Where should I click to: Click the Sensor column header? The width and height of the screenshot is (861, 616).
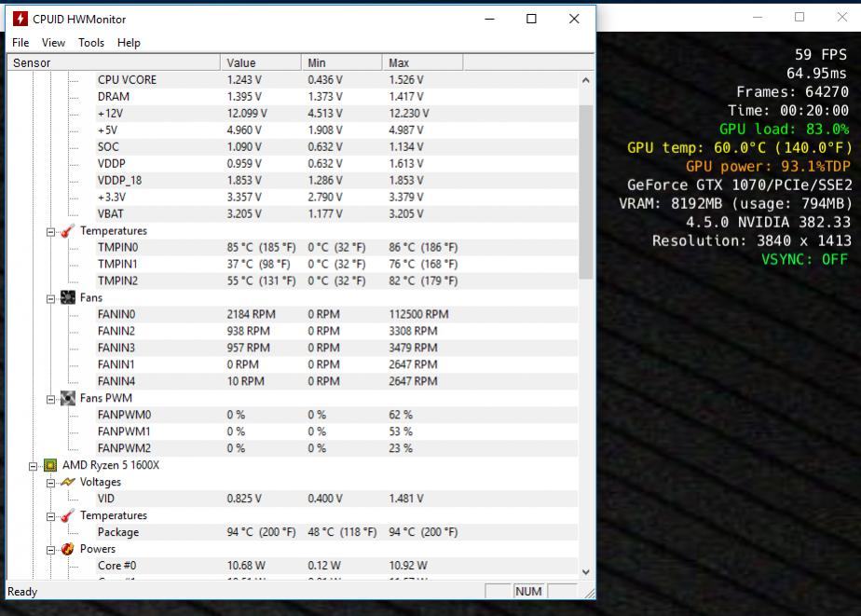[114, 62]
